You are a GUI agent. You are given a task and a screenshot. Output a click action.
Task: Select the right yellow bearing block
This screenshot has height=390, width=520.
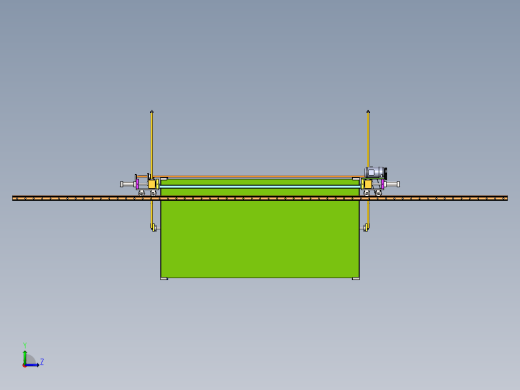click(368, 184)
